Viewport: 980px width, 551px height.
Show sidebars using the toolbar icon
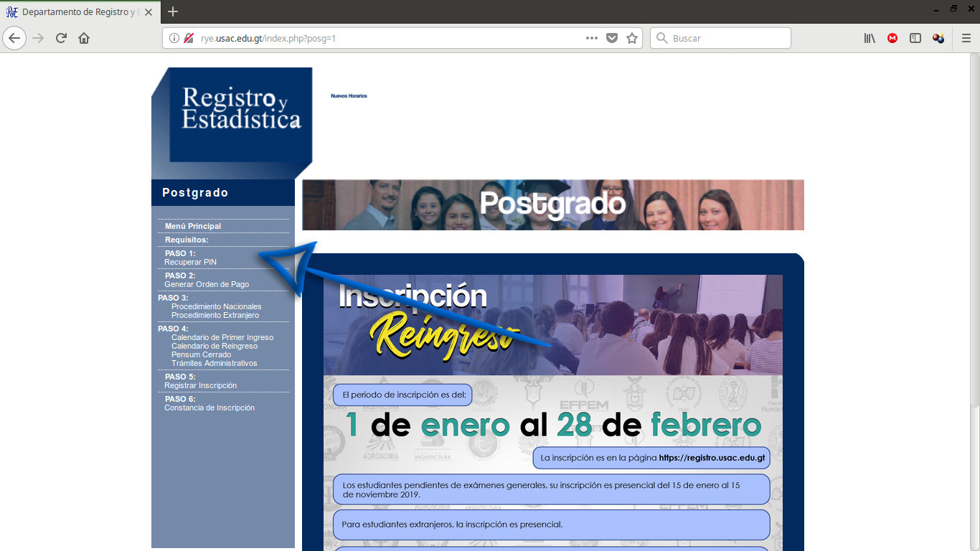[x=915, y=38]
